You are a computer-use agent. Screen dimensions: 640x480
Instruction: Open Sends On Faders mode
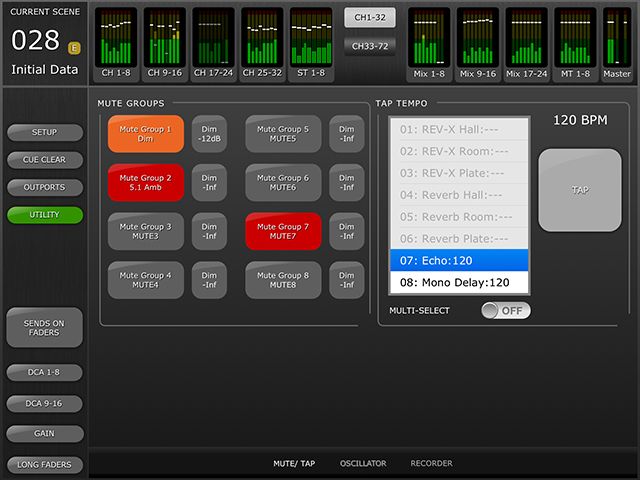tap(44, 327)
